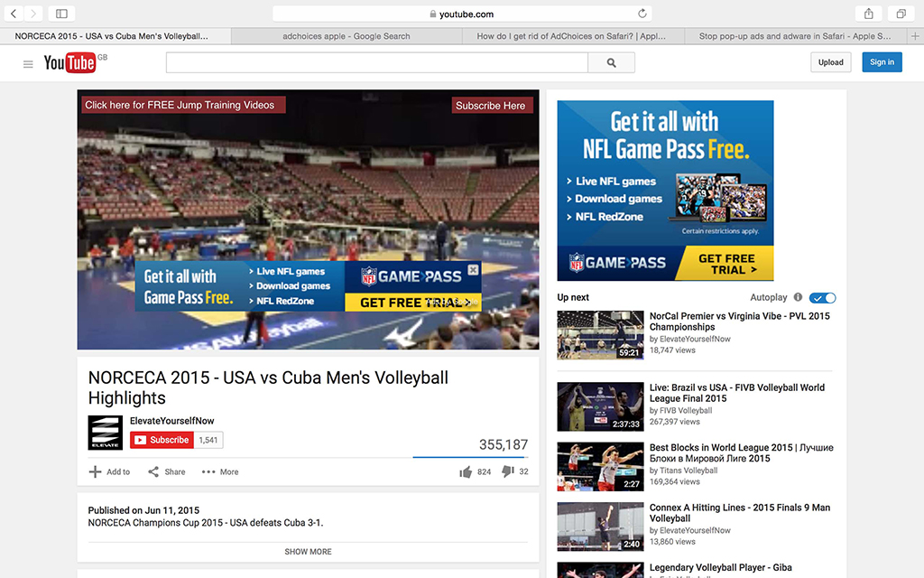The image size is (924, 578).
Task: Click Titans Volleyball channel name
Action: pos(688,471)
